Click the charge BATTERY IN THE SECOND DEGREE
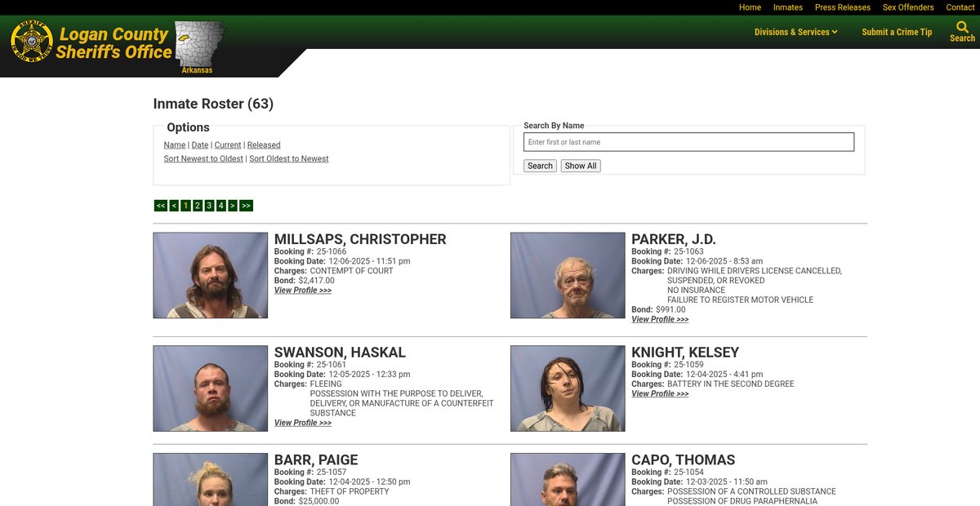 click(731, 384)
